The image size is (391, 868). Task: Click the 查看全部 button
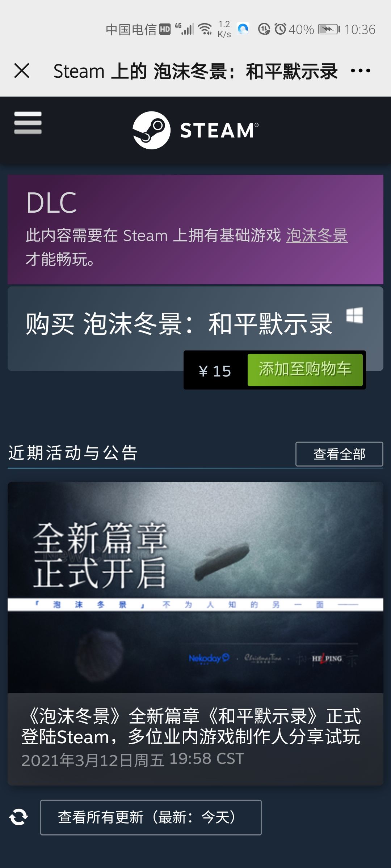339,454
